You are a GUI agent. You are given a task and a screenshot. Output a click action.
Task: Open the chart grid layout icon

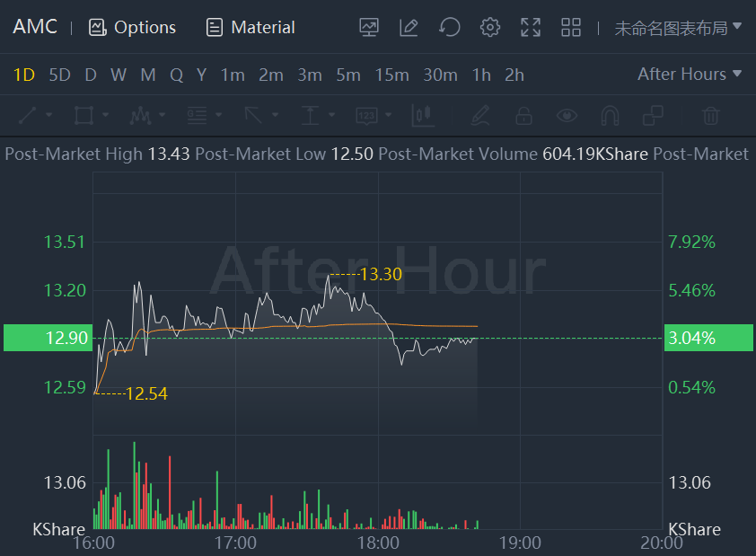tap(571, 27)
